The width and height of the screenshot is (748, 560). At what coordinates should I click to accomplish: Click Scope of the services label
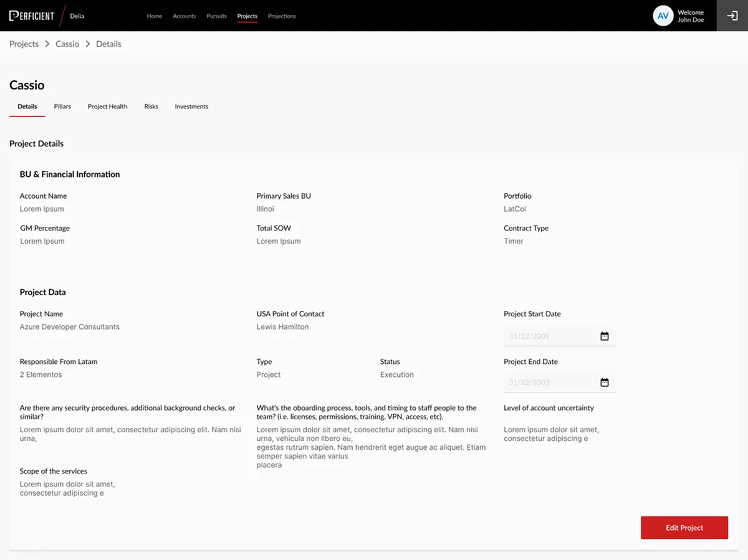pyautogui.click(x=54, y=472)
